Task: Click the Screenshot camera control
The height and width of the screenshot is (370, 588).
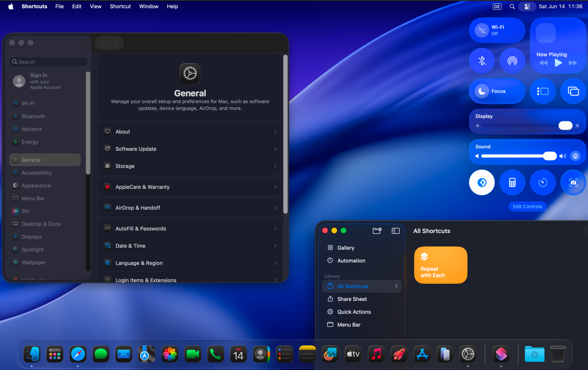Action: click(573, 183)
